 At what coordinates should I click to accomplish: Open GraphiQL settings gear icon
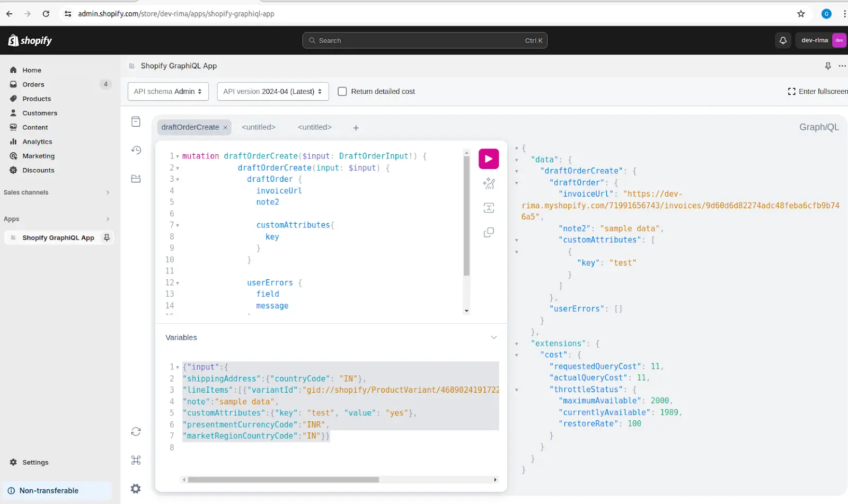(x=136, y=489)
